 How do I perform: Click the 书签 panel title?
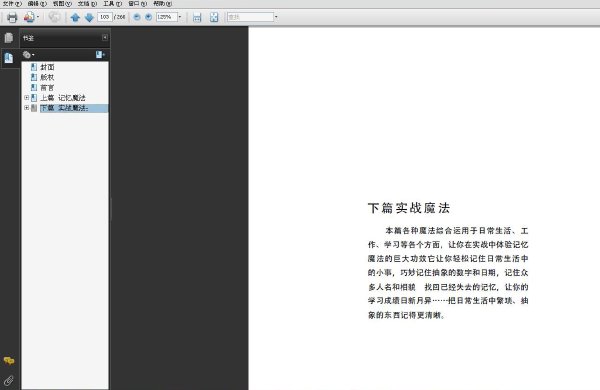tap(28, 38)
